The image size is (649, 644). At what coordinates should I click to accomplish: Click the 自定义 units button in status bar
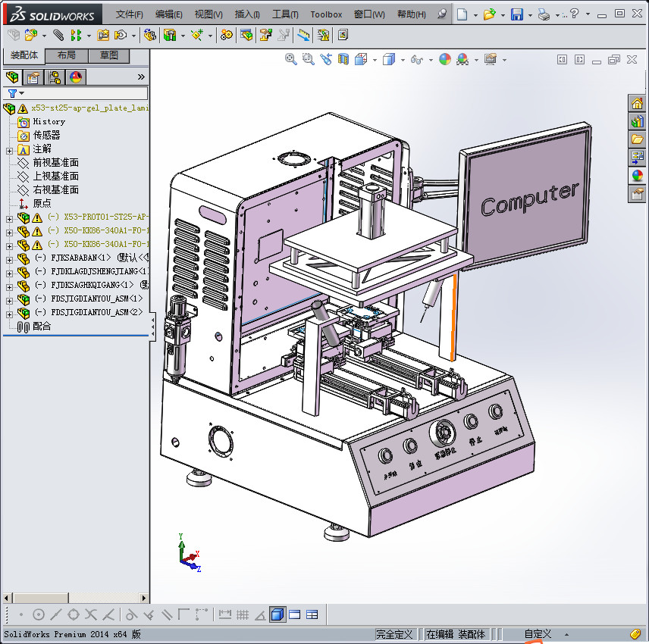[538, 634]
